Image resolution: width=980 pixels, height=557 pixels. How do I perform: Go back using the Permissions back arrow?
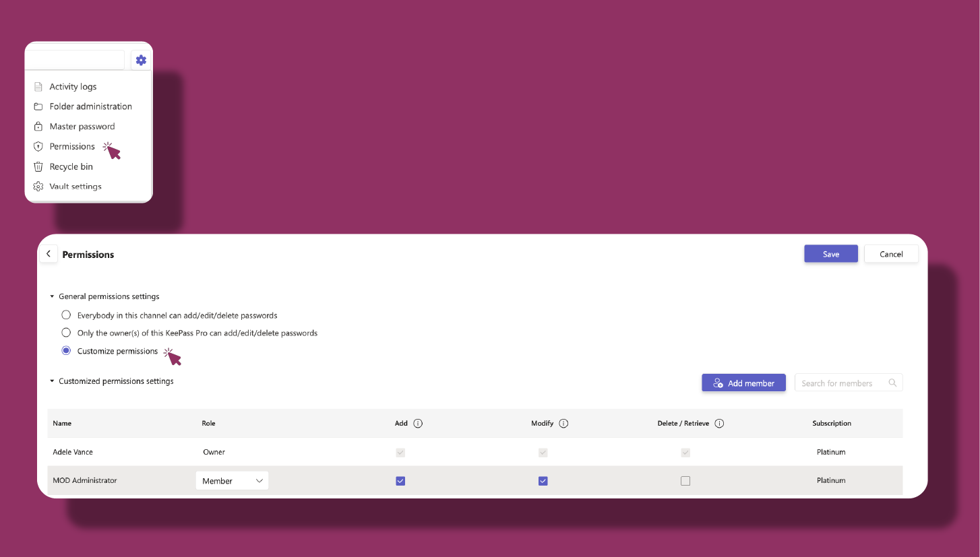[x=48, y=254]
